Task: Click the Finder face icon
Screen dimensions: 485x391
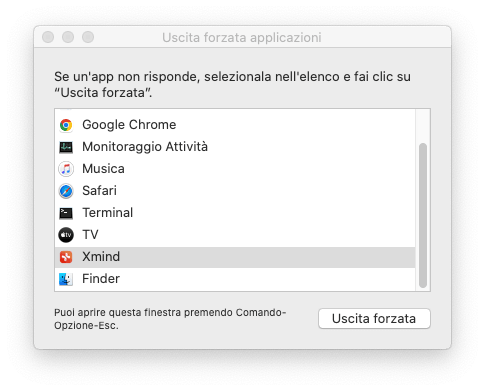Action: [x=66, y=279]
